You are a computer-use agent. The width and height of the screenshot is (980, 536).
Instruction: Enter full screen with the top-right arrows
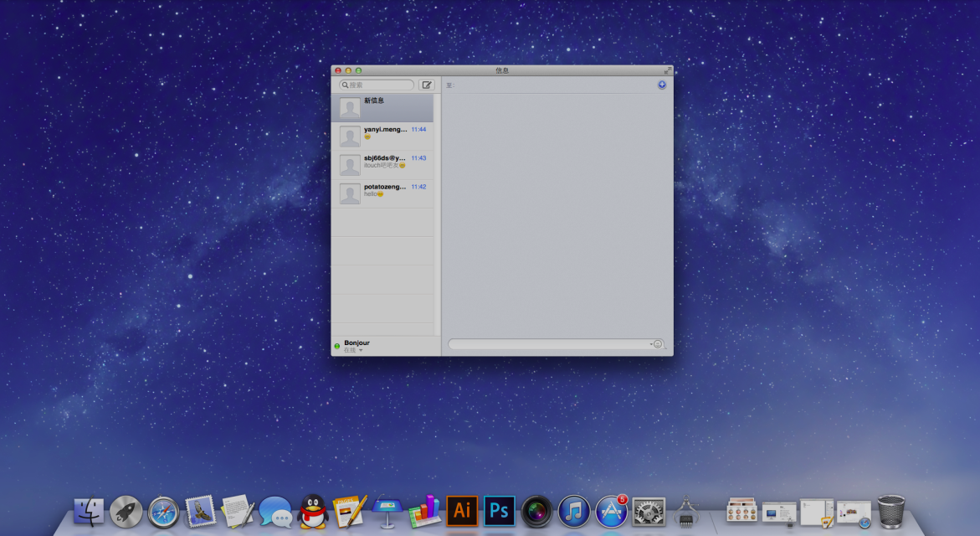tap(668, 70)
